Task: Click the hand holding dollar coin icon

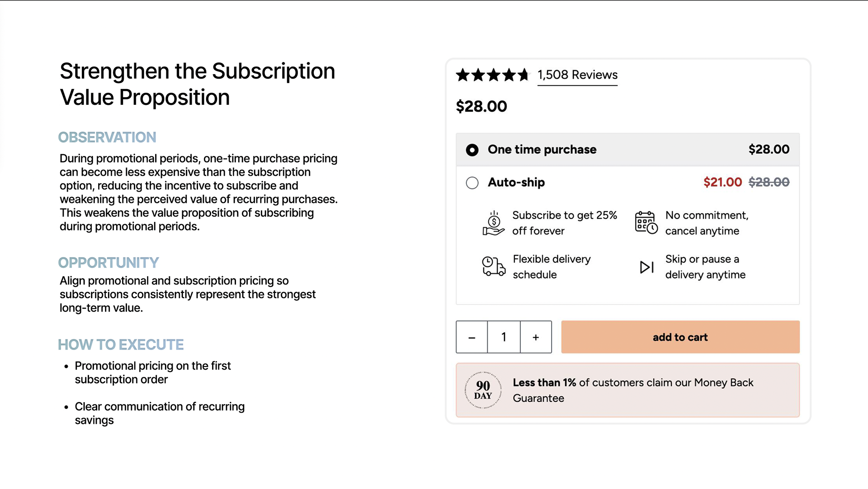Action: pyautogui.click(x=493, y=223)
